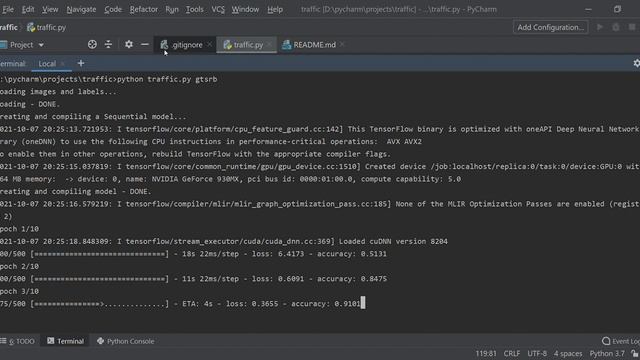Switch to the README.md editor tab
Screen dimensions: 640x360
coord(314,45)
